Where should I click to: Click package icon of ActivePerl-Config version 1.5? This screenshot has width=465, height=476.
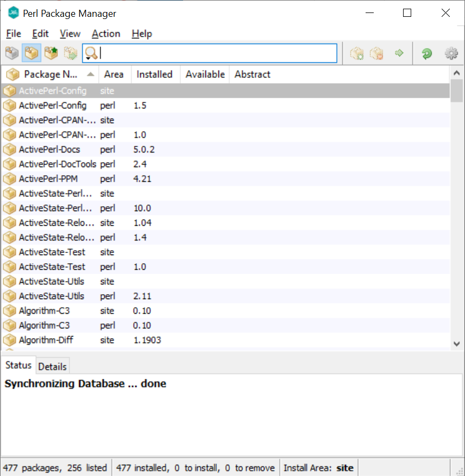click(x=9, y=105)
